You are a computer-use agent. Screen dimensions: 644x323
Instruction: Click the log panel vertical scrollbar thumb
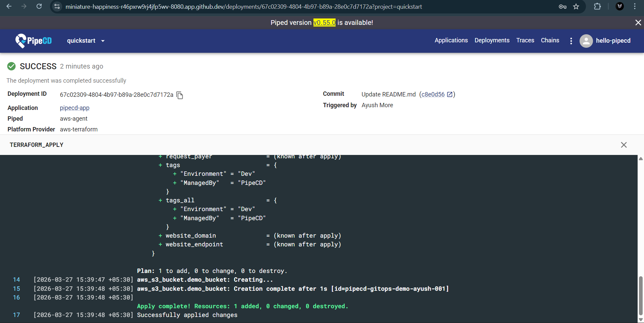coord(641,295)
